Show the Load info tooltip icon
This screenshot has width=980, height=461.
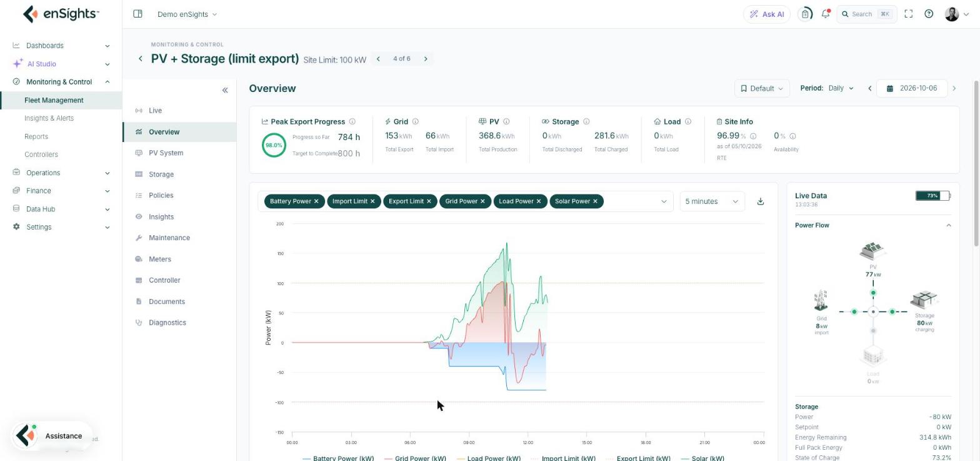[x=688, y=121]
